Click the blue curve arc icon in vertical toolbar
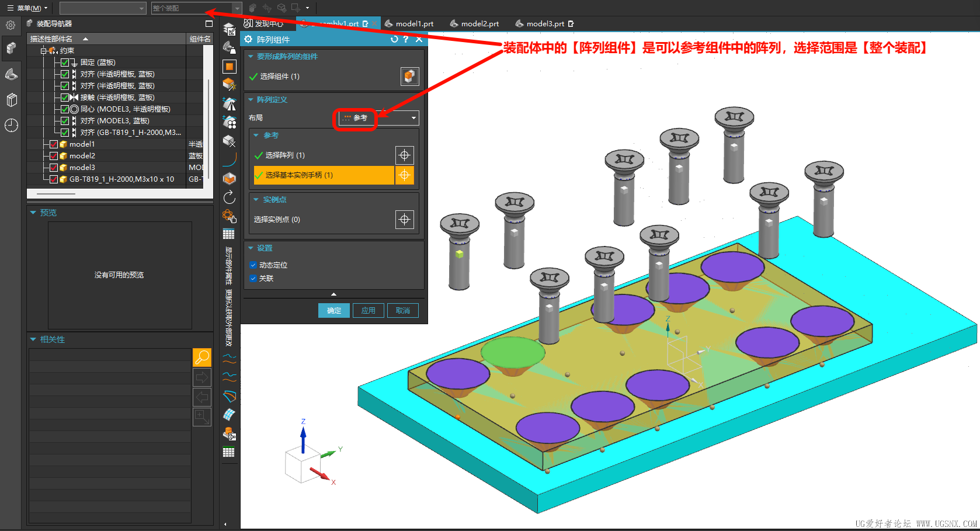The image size is (980, 531). [x=230, y=159]
